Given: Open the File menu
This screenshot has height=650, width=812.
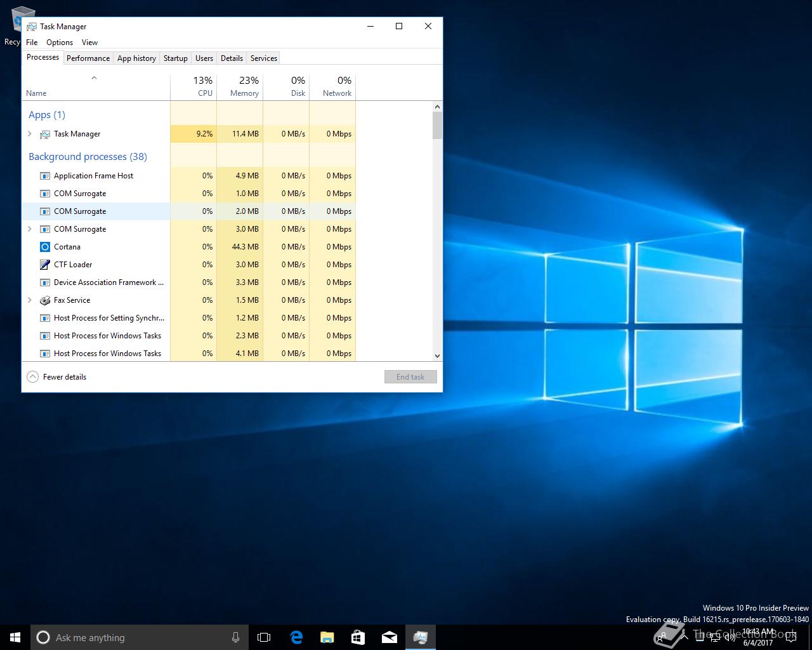Looking at the screenshot, I should (32, 43).
